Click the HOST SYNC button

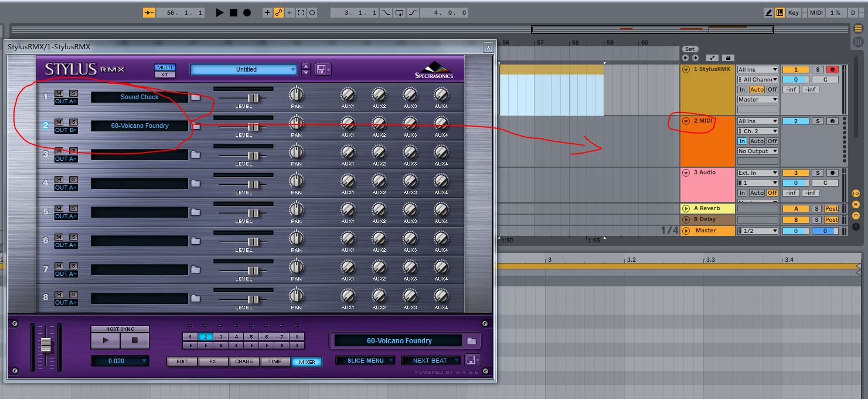tap(120, 329)
